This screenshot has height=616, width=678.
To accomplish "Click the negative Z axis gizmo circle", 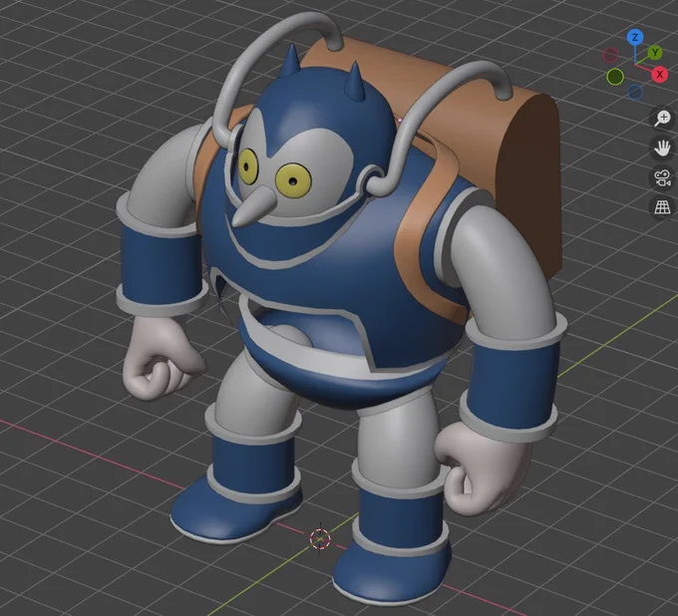I will pos(634,92).
